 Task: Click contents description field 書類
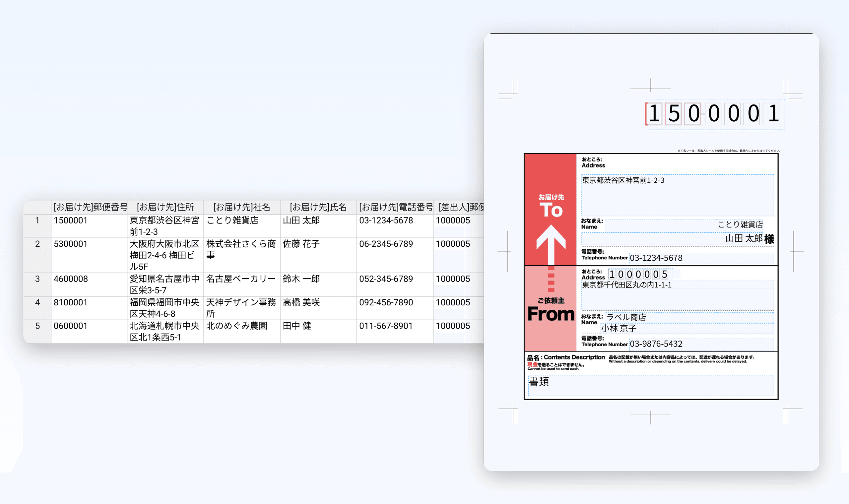click(x=651, y=386)
